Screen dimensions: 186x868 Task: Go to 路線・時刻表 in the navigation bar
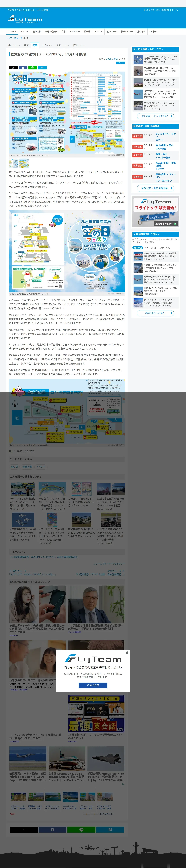point(51,31)
